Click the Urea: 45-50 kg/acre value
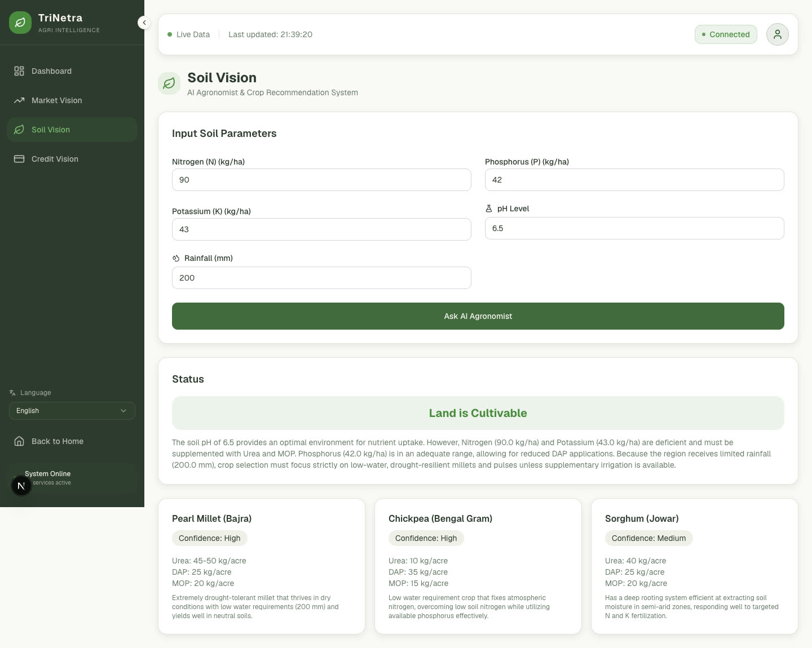This screenshot has width=812, height=648. 209,561
